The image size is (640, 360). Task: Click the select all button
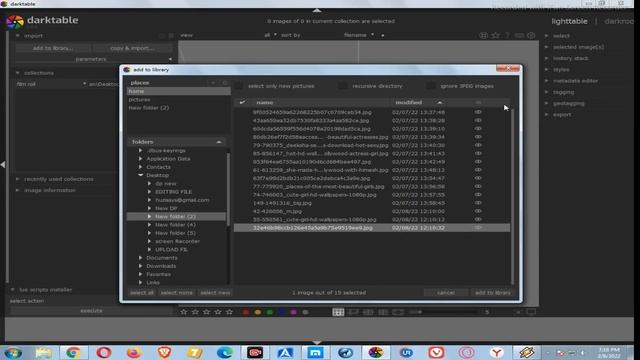click(x=142, y=293)
